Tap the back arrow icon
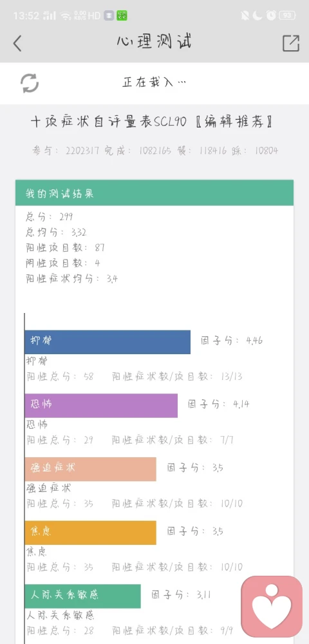Viewport: 309px width, 644px height. [x=17, y=43]
